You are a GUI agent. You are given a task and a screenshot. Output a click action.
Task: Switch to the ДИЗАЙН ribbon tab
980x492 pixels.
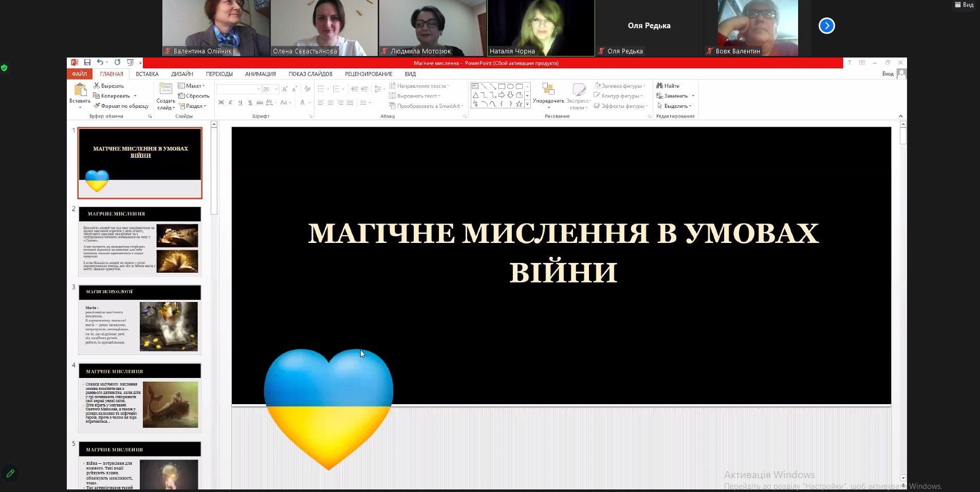(x=182, y=74)
